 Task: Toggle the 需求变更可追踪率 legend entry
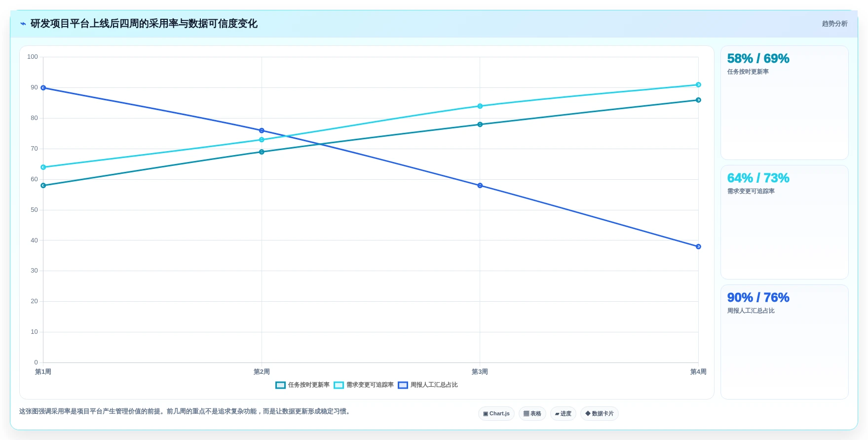(x=364, y=385)
